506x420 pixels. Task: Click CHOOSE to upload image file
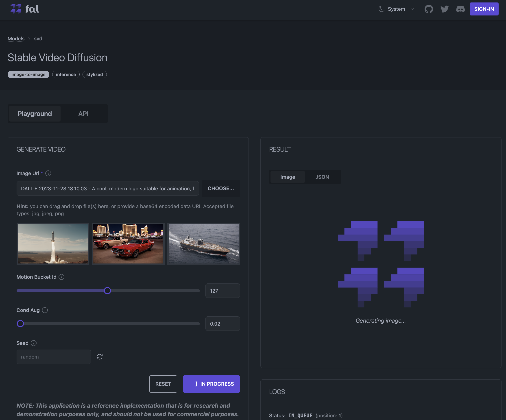coord(221,189)
